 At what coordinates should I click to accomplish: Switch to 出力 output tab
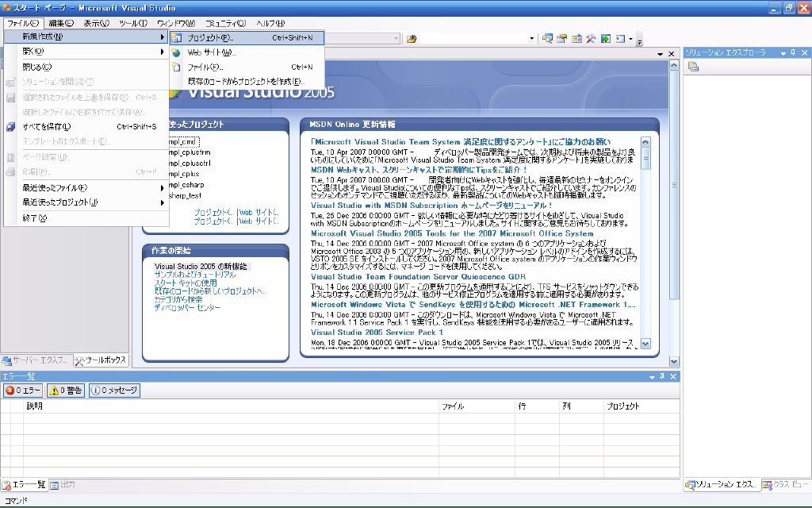63,485
